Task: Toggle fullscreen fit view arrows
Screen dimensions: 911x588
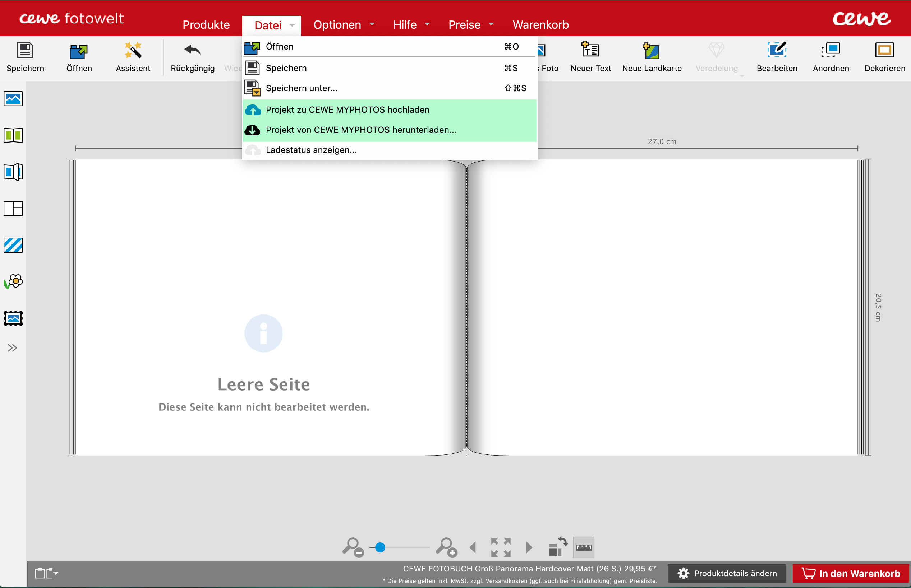Action: click(501, 547)
